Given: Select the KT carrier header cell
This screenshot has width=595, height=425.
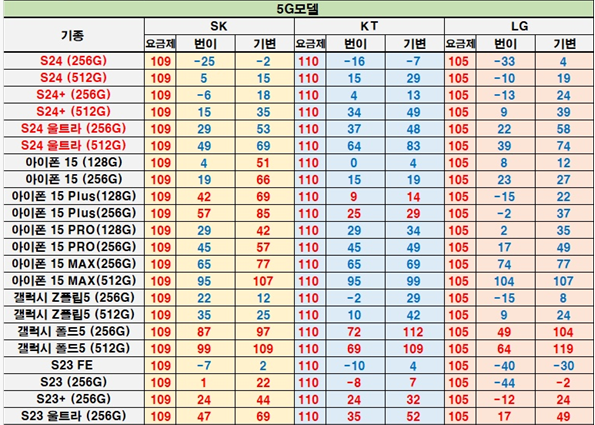Looking at the screenshot, I should 369,26.
